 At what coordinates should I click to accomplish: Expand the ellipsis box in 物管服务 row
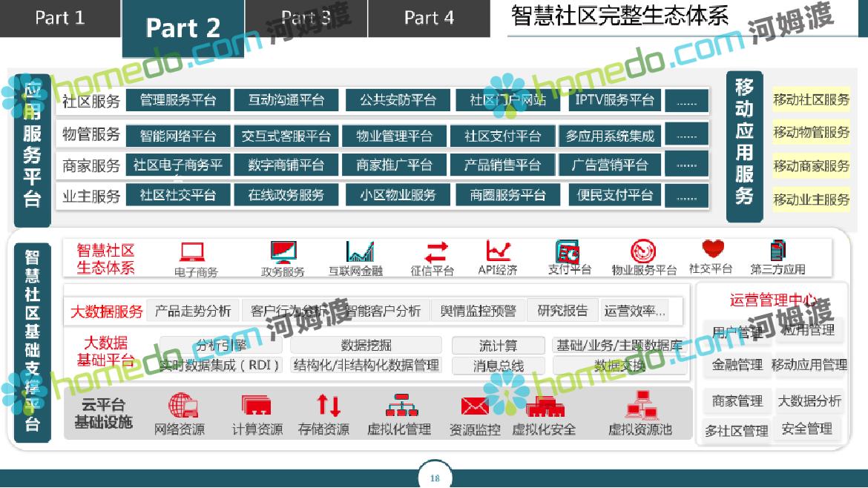686,136
